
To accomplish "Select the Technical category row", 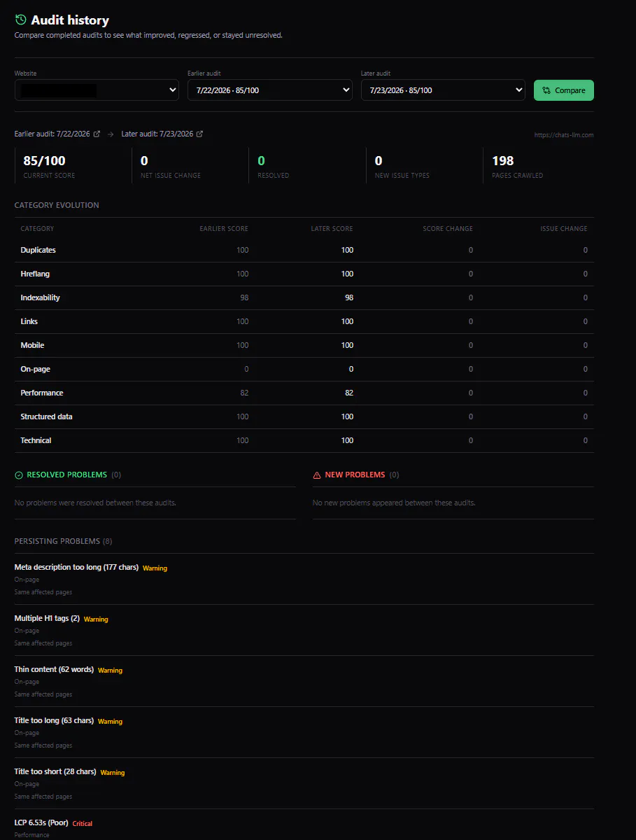I will pos(304,440).
